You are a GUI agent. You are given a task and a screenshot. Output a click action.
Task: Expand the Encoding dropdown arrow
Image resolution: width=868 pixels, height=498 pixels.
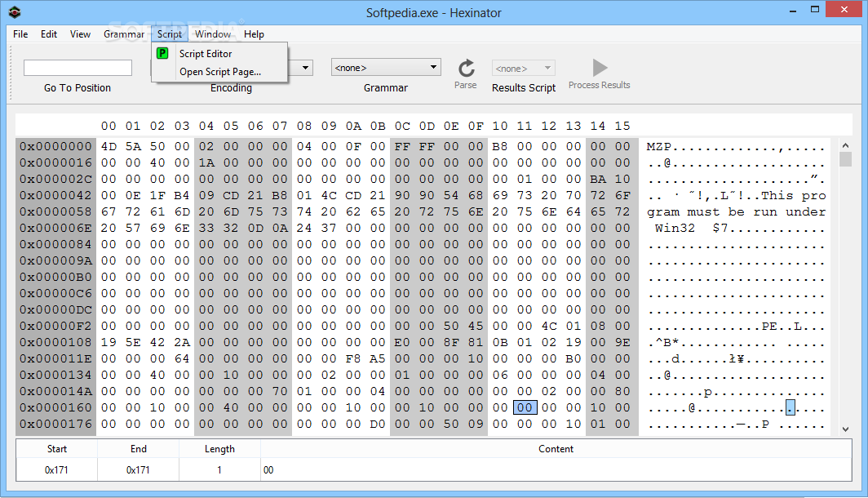tap(305, 68)
